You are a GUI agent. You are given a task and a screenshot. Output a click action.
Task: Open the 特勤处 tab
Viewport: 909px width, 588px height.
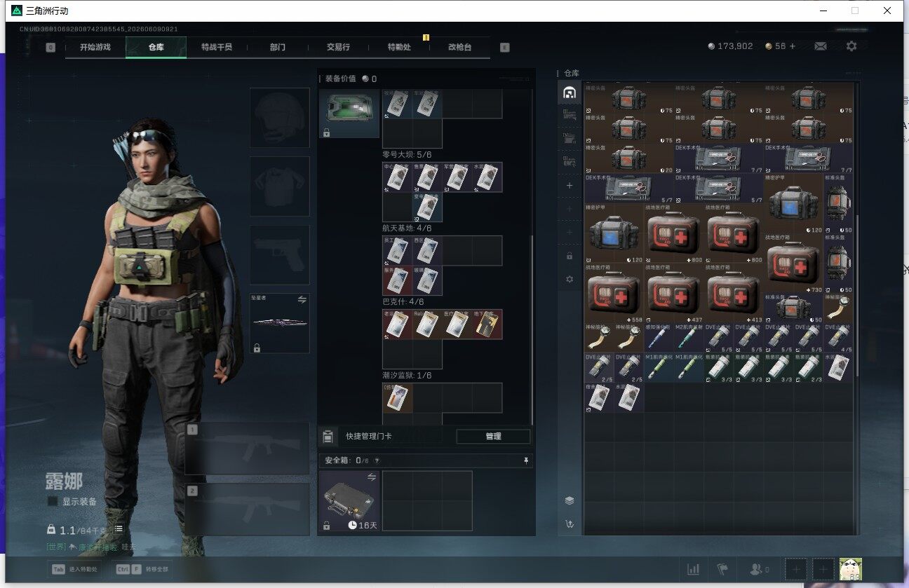399,47
